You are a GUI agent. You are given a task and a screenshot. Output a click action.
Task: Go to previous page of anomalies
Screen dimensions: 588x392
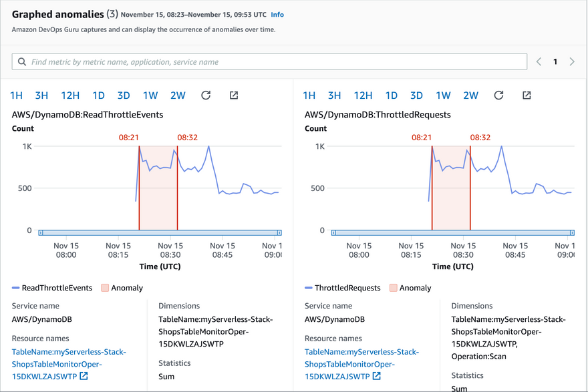[x=539, y=62]
